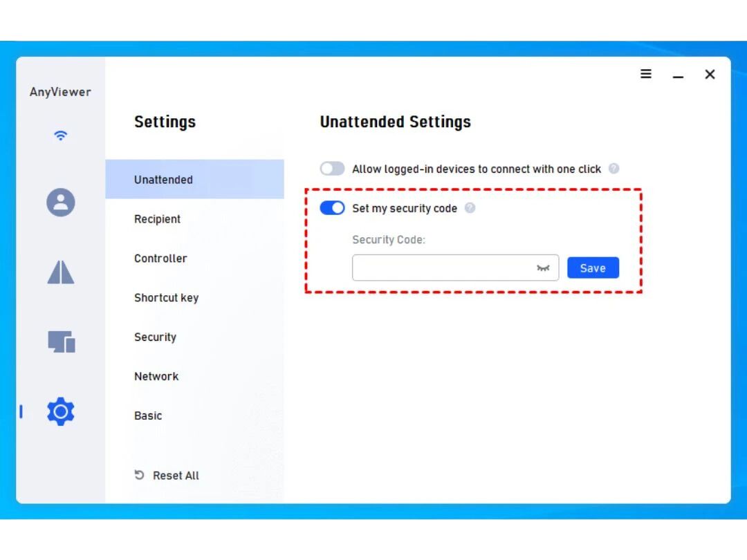The width and height of the screenshot is (747, 560).
Task: Focus the Security Code input field
Action: [455, 268]
